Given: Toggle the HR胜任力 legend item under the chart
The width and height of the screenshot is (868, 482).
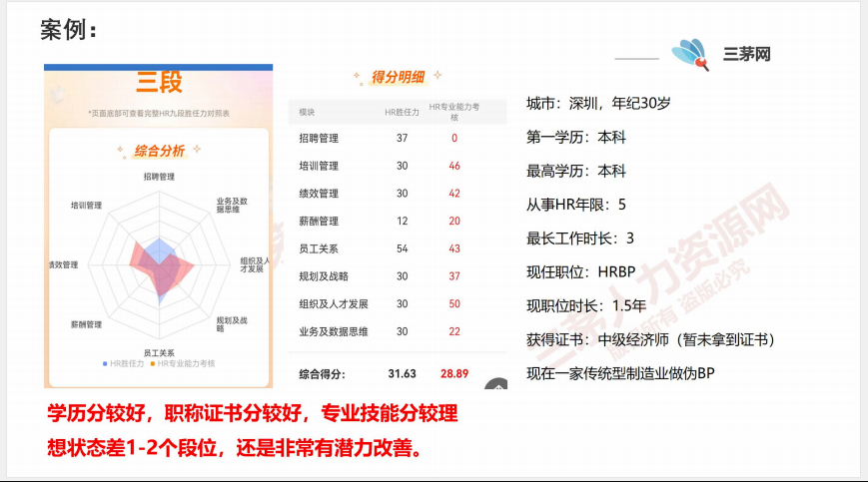Looking at the screenshot, I should point(124,363).
